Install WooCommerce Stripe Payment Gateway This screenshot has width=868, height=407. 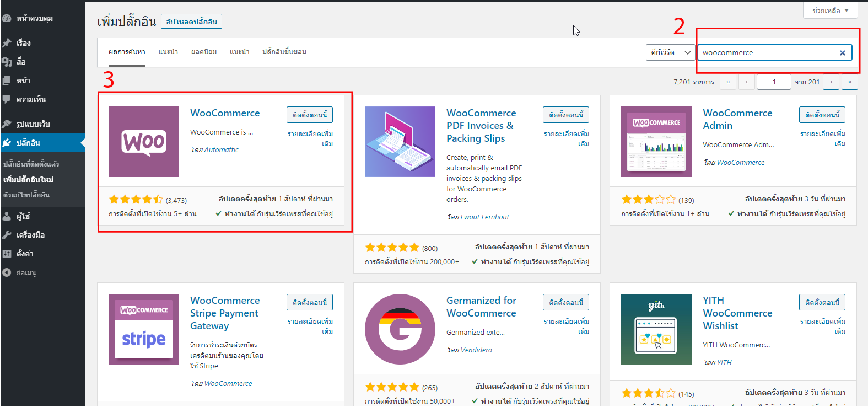click(x=310, y=302)
